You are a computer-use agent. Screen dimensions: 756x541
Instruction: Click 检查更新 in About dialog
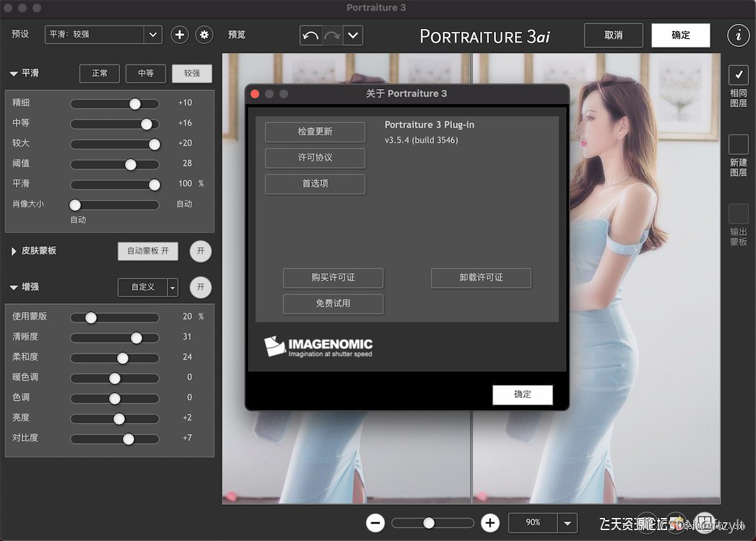315,131
